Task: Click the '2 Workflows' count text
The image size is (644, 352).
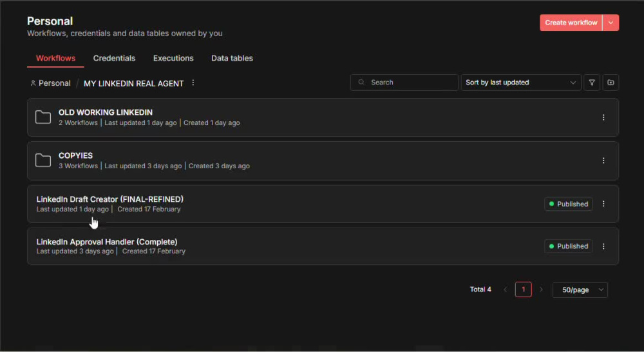Action: point(78,123)
